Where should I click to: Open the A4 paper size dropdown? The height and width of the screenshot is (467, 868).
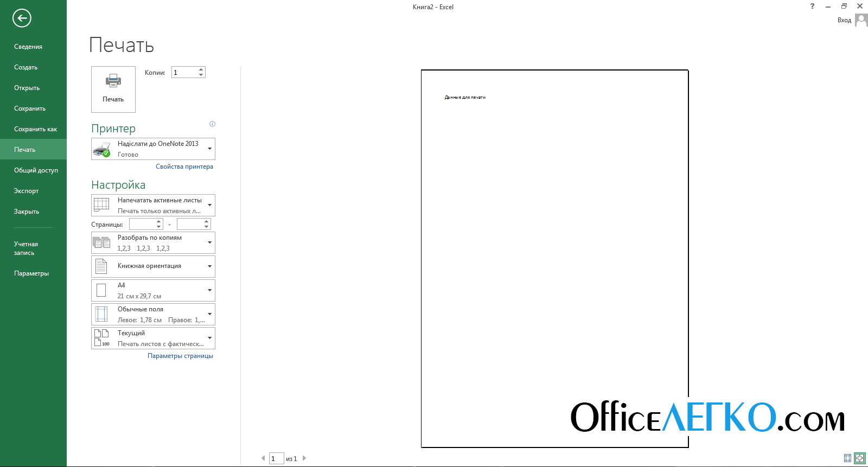pyautogui.click(x=153, y=290)
